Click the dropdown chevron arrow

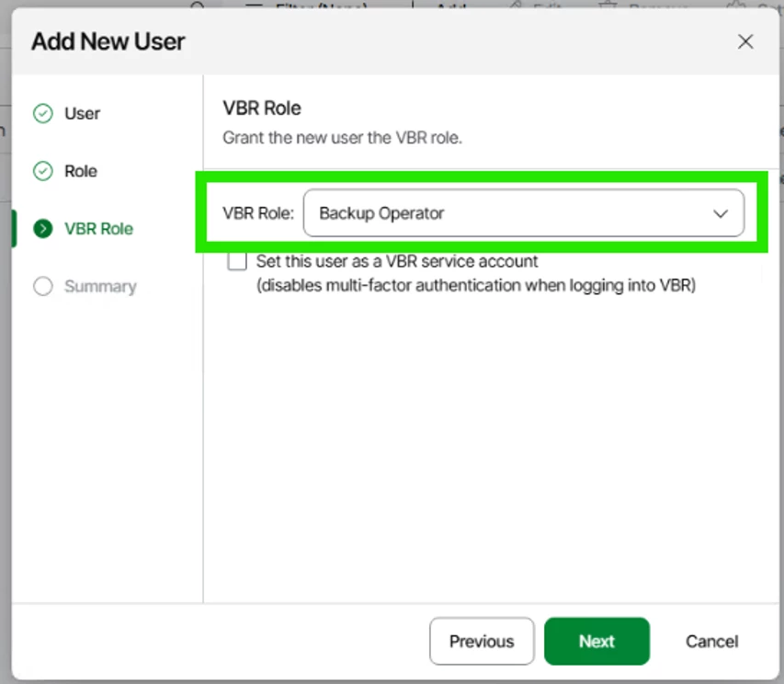[x=720, y=214]
